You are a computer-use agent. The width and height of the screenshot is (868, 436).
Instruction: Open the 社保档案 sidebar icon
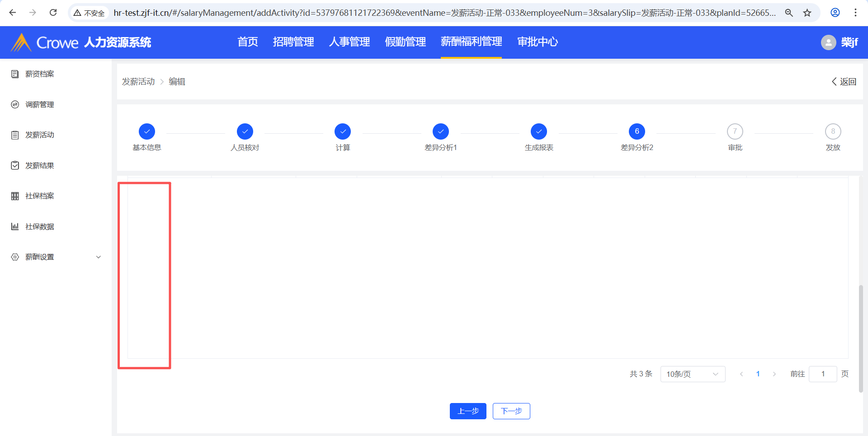[15, 196]
